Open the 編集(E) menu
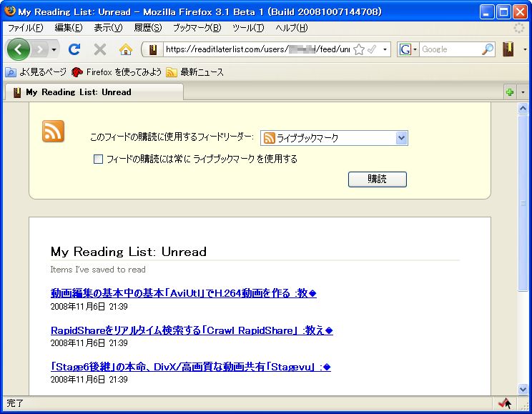532x414 pixels. (x=69, y=28)
